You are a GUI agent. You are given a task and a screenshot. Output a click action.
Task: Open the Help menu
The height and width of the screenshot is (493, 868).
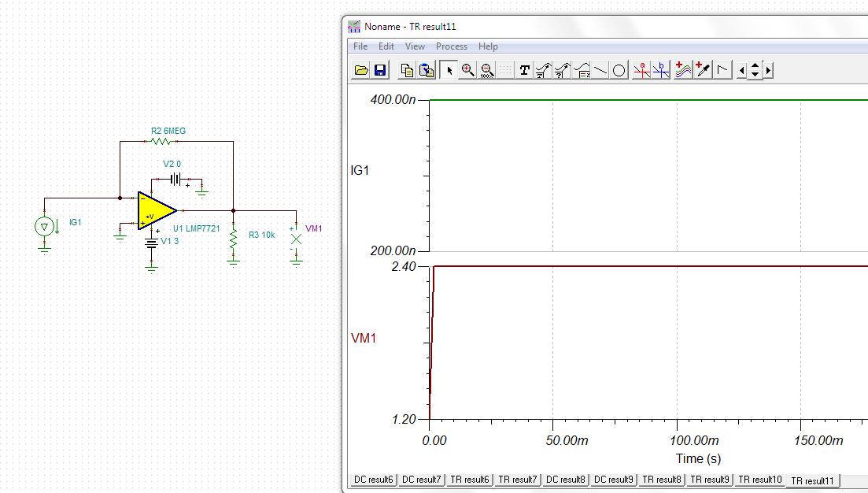pos(488,46)
